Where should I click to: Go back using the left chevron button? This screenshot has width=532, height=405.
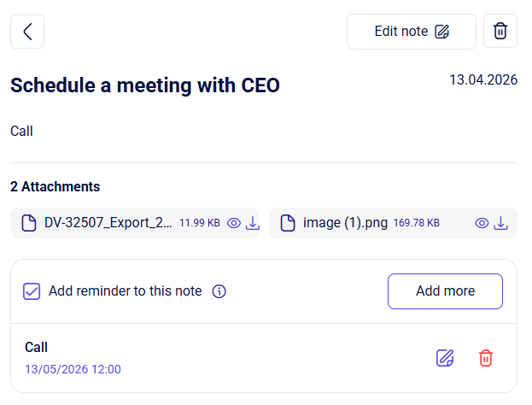[27, 32]
